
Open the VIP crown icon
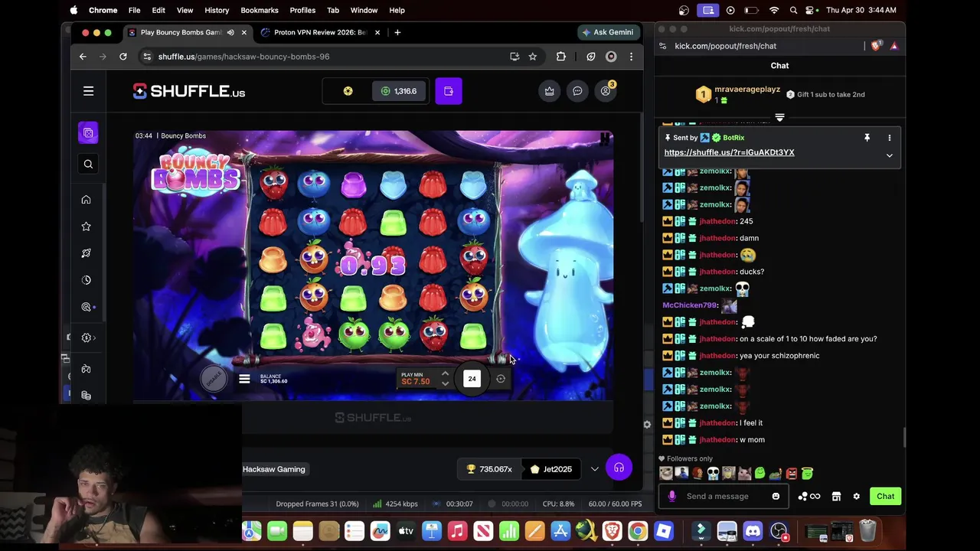tap(549, 91)
